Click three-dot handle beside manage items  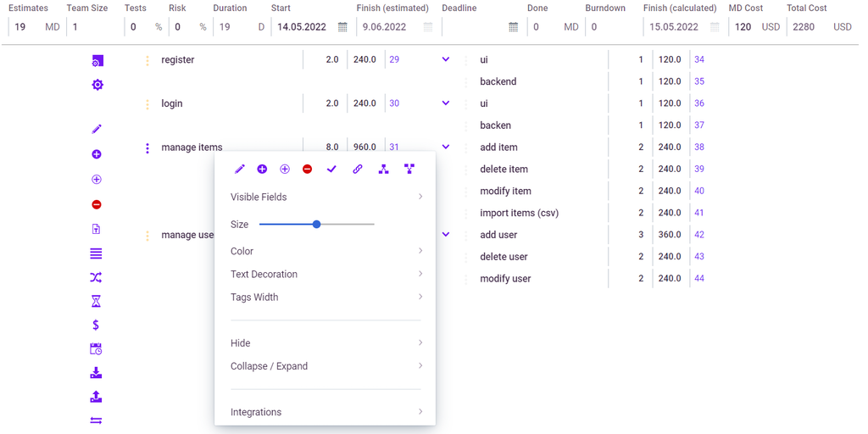tap(147, 147)
